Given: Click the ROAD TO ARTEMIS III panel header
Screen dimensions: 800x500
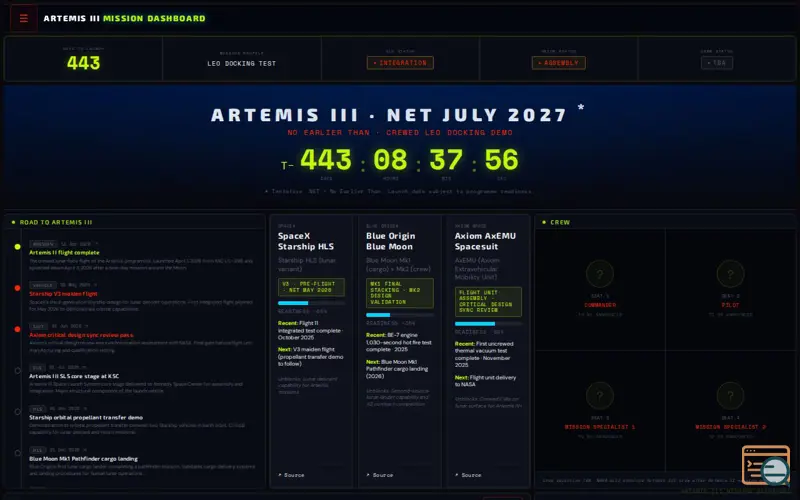Looking at the screenshot, I should (x=56, y=222).
